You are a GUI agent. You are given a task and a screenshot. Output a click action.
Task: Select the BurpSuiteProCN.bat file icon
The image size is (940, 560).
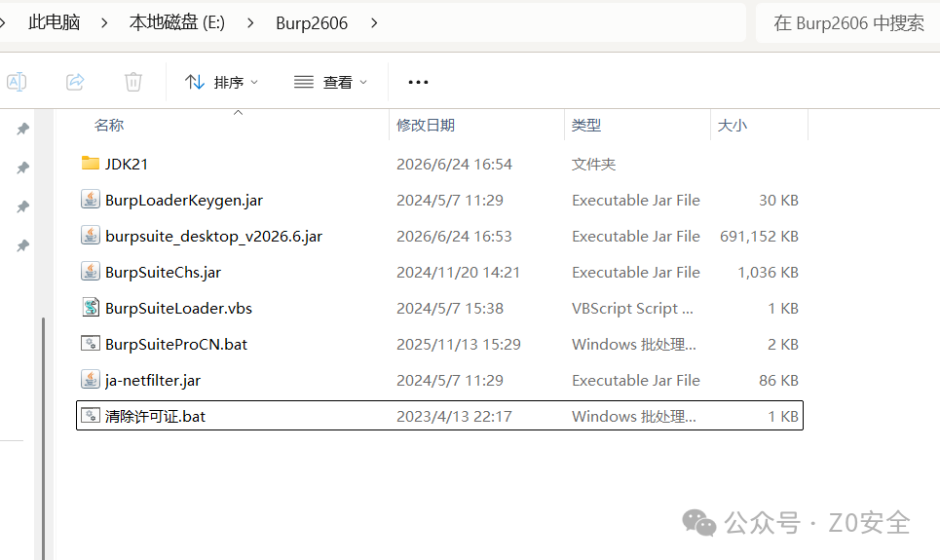91,343
